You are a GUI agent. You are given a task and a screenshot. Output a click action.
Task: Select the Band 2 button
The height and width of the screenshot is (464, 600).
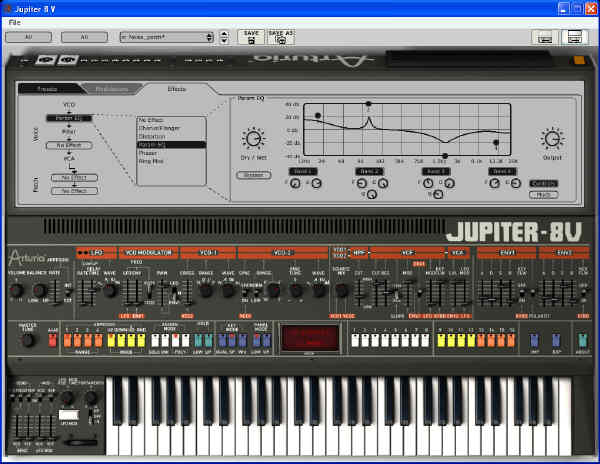(x=369, y=171)
